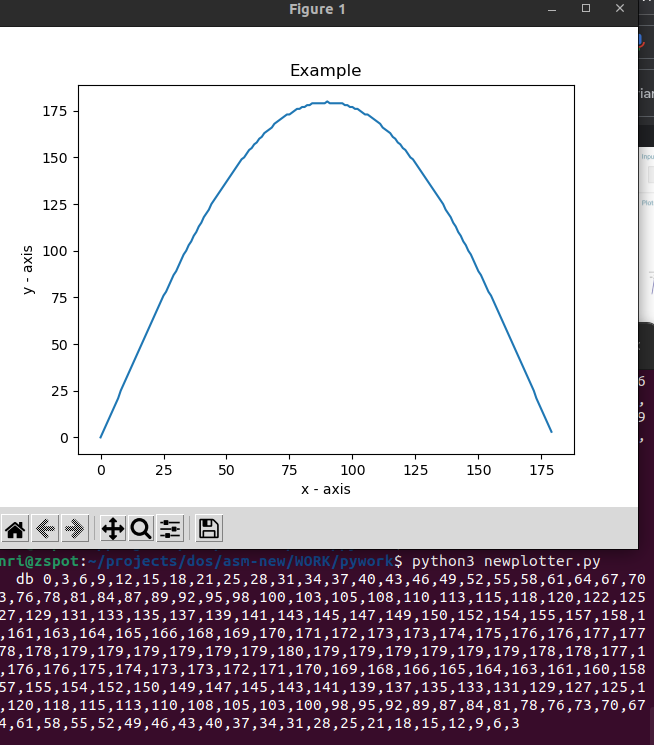654x745 pixels.
Task: Select the Zoom to rectangle magnifier tool
Action: point(141,529)
